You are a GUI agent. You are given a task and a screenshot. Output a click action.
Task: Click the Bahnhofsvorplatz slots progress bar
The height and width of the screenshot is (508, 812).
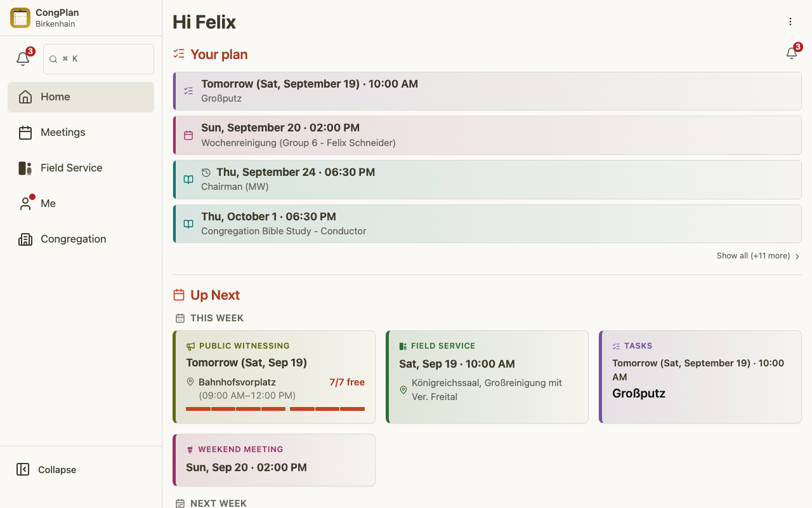[x=275, y=409]
